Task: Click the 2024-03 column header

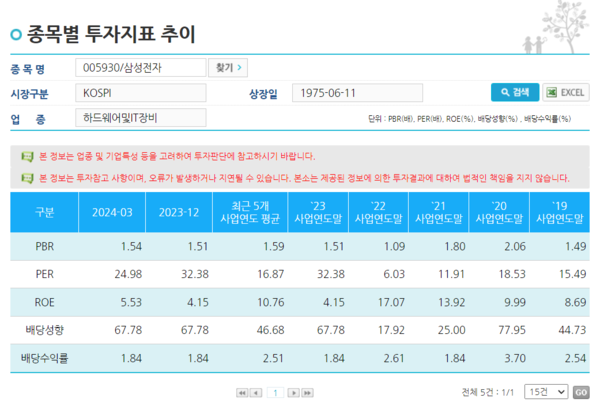Action: pos(112,212)
